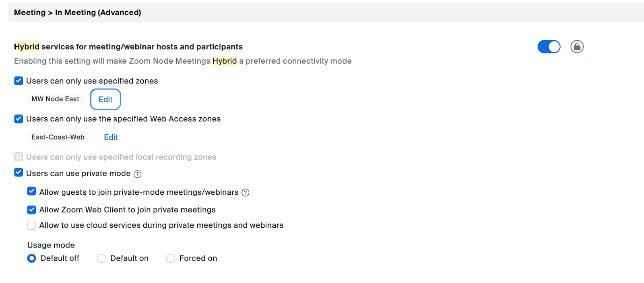
Task: Uncheck Allow guests to join private-mode meetings
Action: (x=32, y=191)
